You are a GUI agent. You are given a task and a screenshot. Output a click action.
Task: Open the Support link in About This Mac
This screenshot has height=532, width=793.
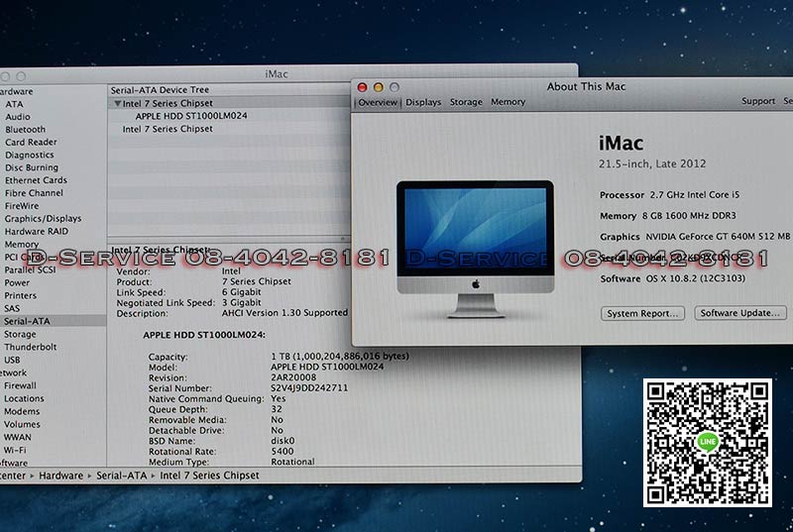point(758,101)
